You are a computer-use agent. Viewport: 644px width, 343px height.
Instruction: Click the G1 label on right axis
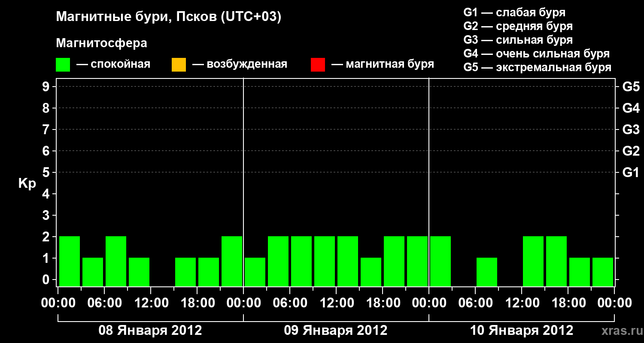631,172
